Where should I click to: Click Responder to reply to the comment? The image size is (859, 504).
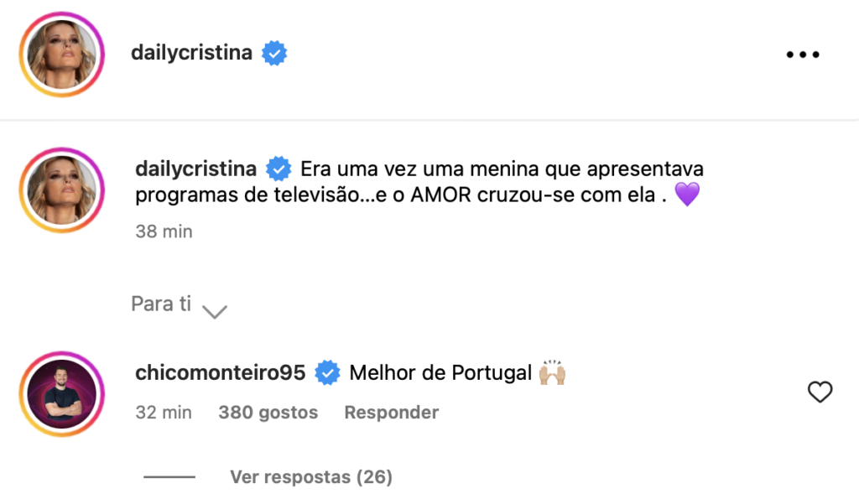(391, 413)
